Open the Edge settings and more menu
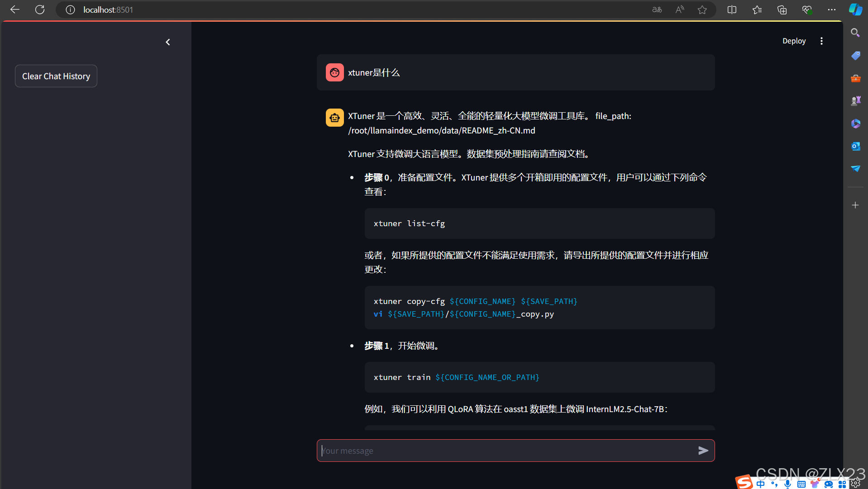 [832, 9]
